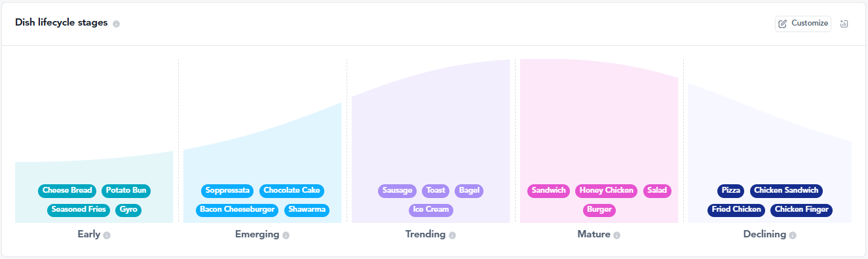Screen dimensions: 868x259
Task: Click the chart export icon beside Customize
Action: (844, 24)
